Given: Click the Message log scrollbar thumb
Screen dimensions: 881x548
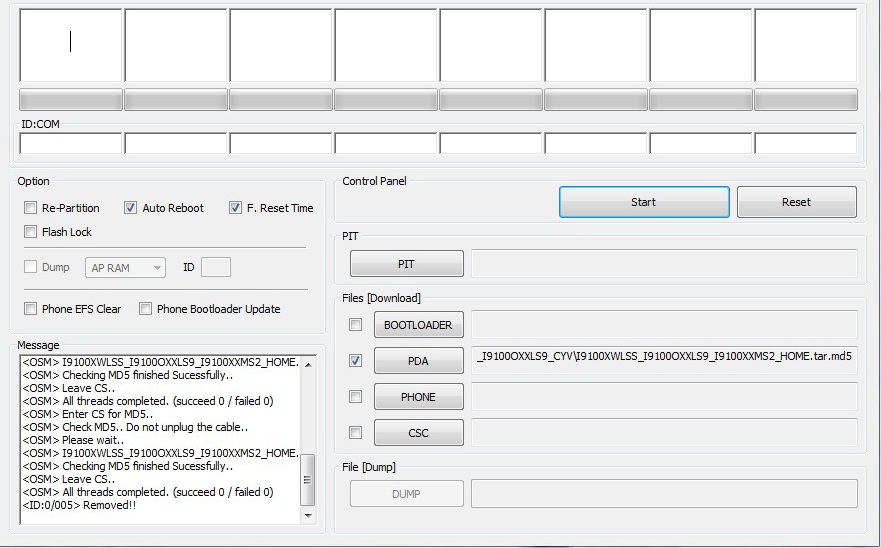Looking at the screenshot, I should (307, 480).
